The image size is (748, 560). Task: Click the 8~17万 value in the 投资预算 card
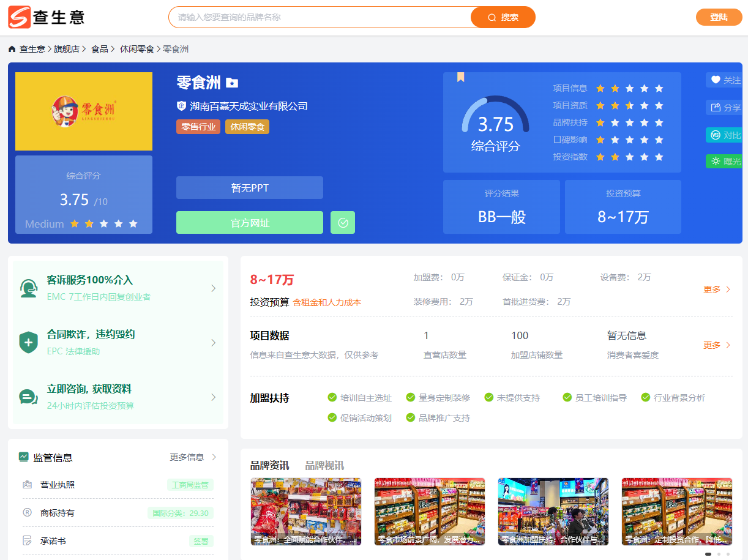coord(623,217)
